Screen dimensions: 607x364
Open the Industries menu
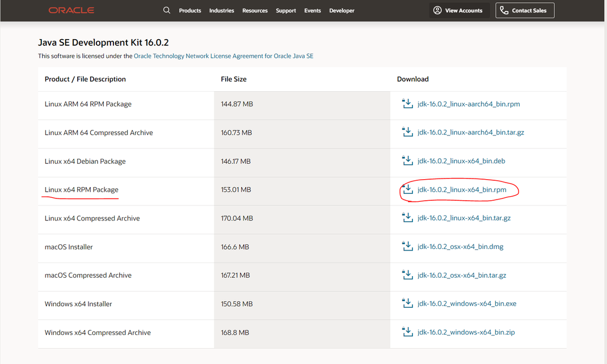pyautogui.click(x=221, y=10)
